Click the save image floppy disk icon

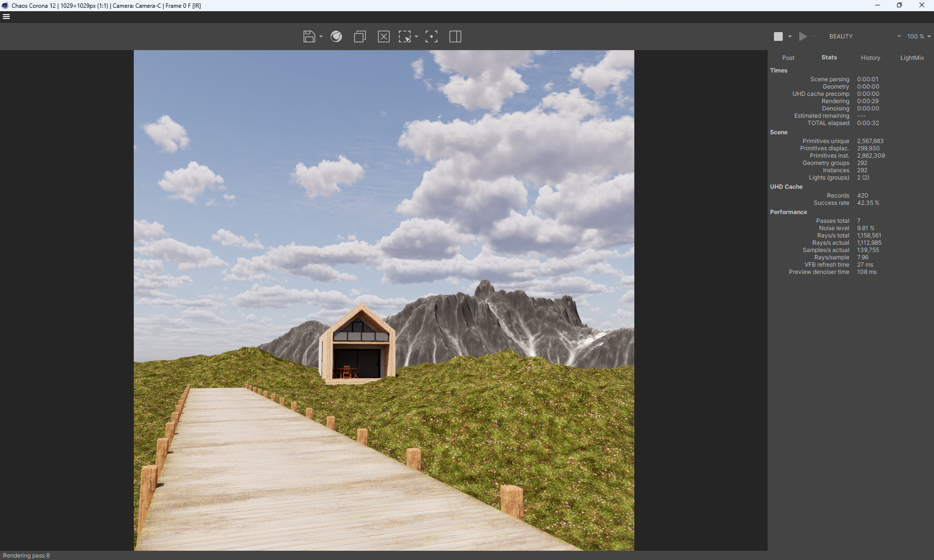tap(309, 36)
